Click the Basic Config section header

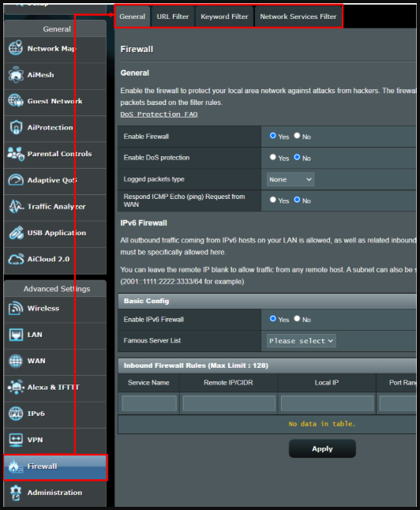click(x=267, y=301)
